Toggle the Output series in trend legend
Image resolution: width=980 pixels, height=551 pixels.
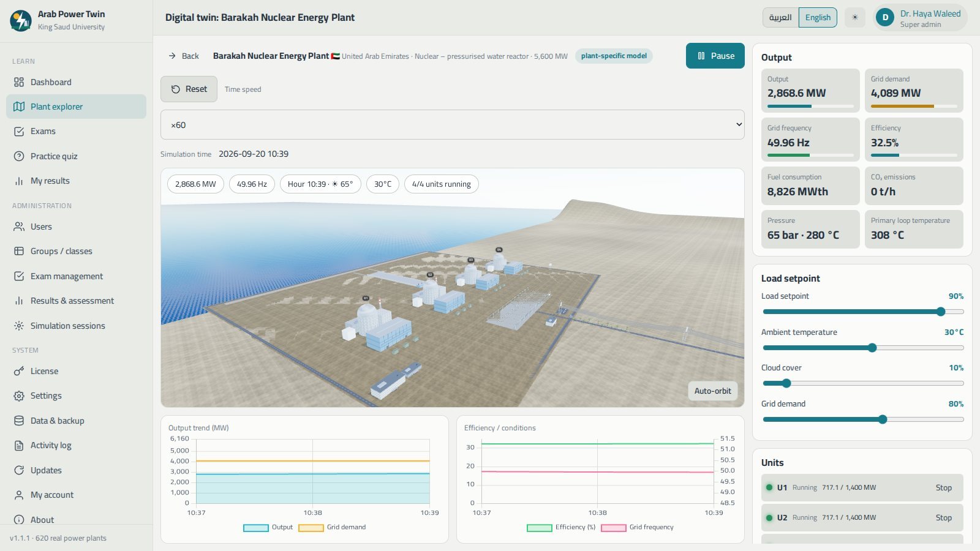(268, 527)
